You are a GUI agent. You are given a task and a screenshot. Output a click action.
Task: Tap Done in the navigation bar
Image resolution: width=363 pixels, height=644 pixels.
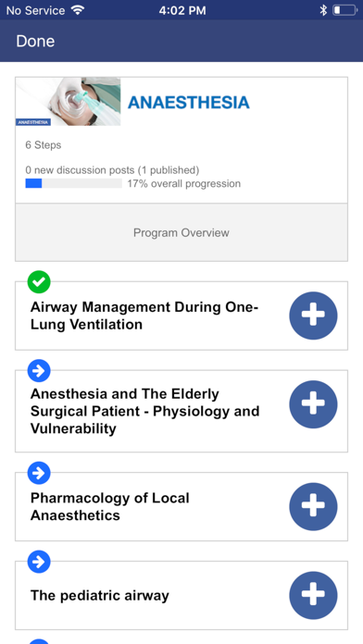[x=35, y=41]
